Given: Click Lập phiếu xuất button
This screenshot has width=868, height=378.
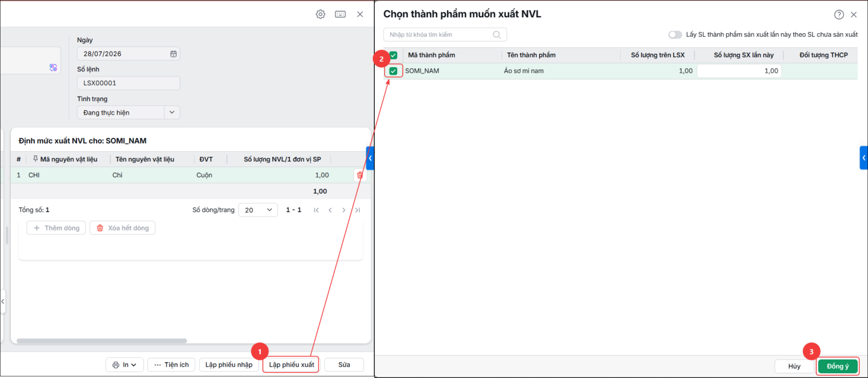Looking at the screenshot, I should [x=291, y=365].
